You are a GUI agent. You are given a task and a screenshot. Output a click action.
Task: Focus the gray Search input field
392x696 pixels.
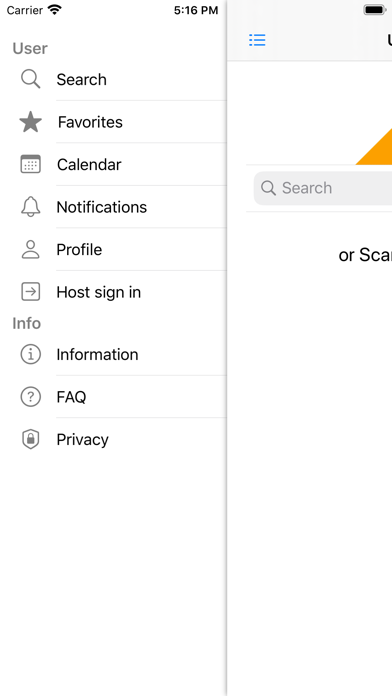323,188
